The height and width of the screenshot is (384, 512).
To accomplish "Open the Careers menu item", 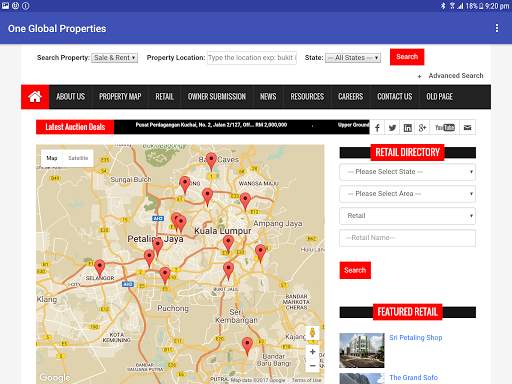I will tap(350, 97).
